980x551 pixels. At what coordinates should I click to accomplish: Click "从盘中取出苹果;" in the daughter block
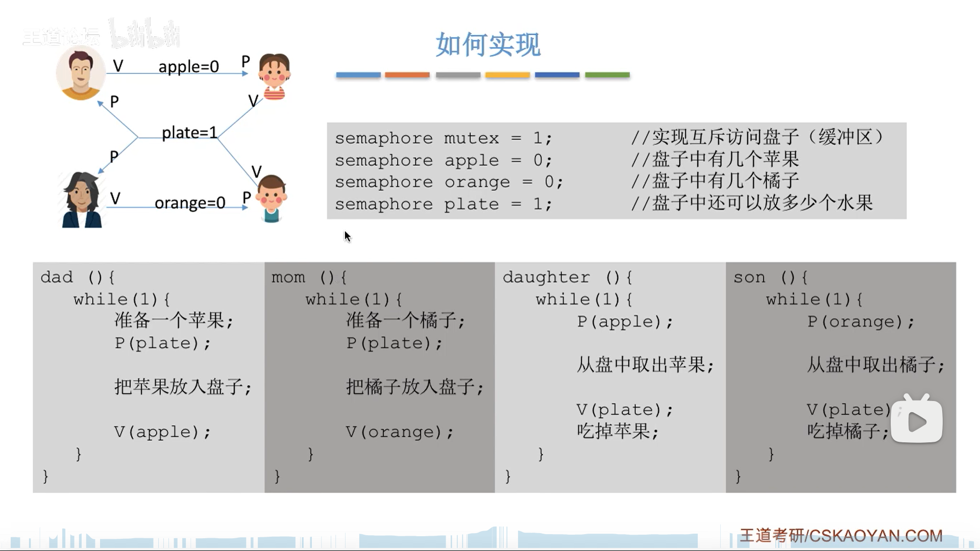pyautogui.click(x=645, y=365)
